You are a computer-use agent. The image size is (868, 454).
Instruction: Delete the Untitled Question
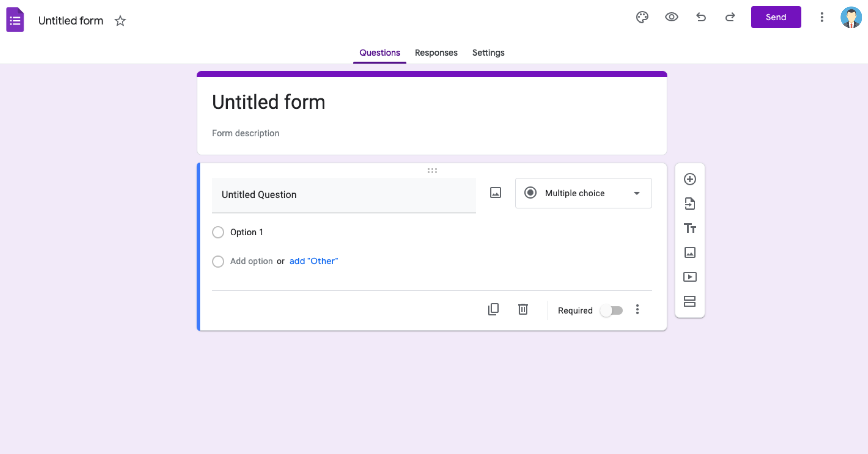[x=523, y=309]
